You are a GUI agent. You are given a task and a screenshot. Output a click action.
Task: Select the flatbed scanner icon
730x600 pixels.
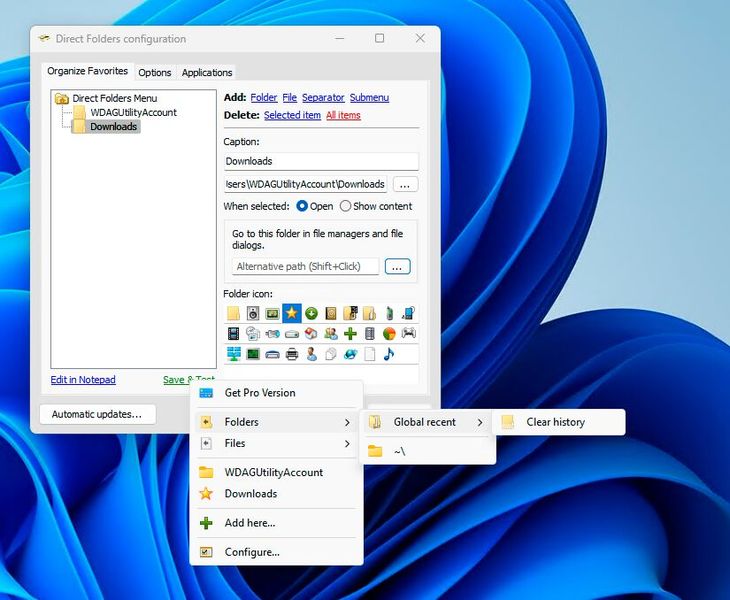[x=272, y=355]
